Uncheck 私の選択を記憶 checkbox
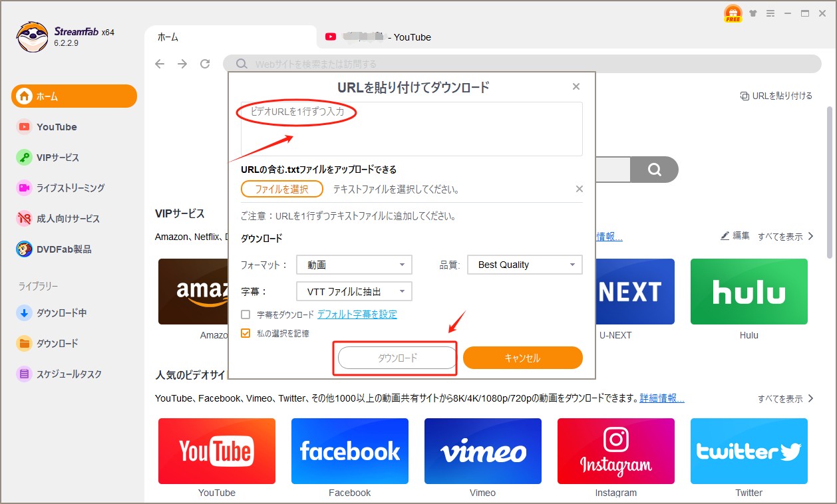Image resolution: width=837 pixels, height=504 pixels. pos(246,333)
